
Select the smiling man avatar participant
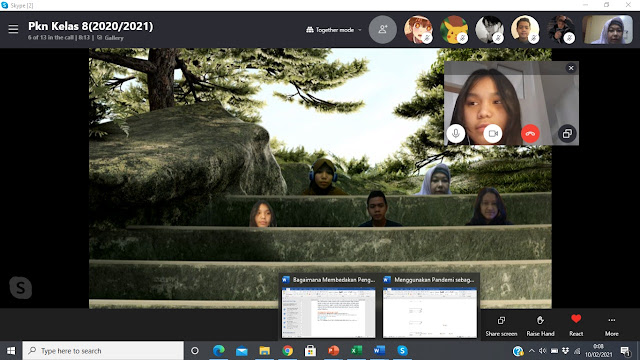click(525, 29)
